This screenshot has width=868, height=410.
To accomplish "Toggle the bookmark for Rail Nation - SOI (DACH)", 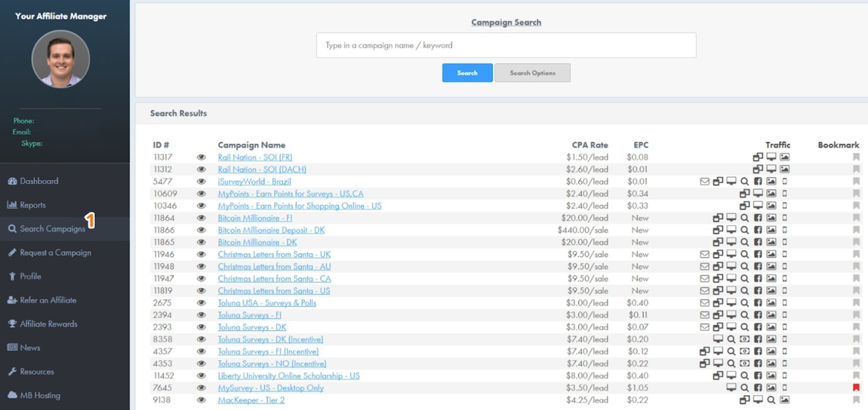I will (x=856, y=169).
